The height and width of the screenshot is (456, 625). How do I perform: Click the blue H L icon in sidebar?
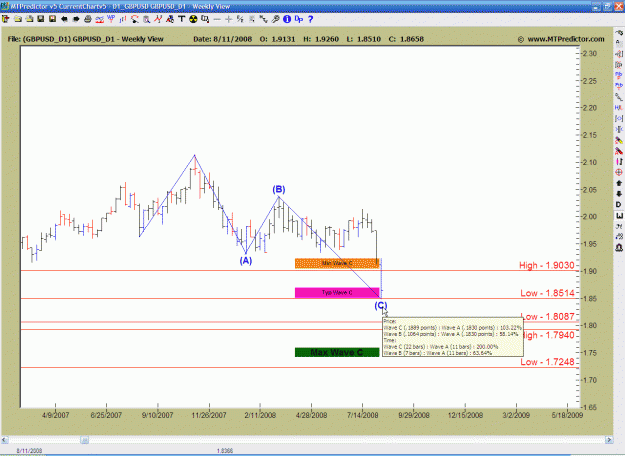[619, 108]
